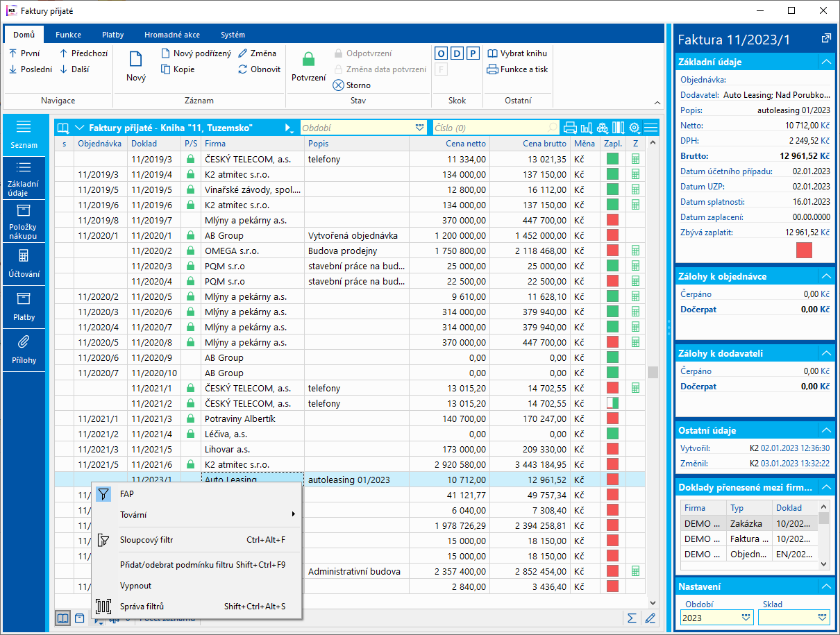Toggle the O skok button

click(x=441, y=53)
